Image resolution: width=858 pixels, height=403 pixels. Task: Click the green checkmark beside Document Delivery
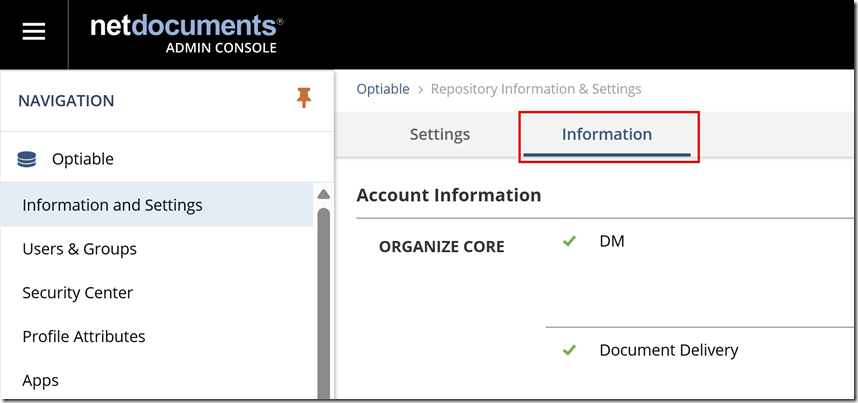point(569,350)
